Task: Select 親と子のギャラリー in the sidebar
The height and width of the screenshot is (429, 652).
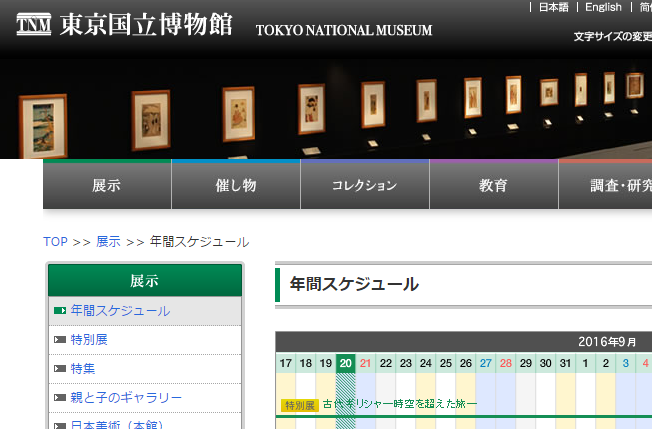Action: pos(126,397)
